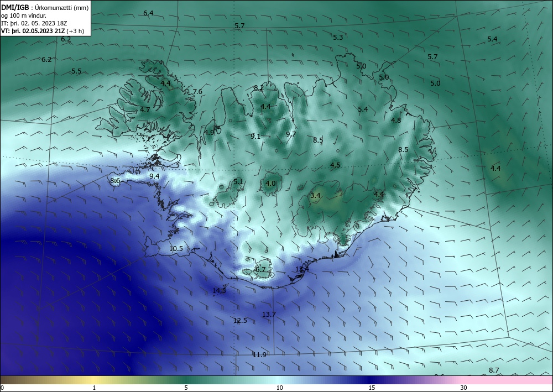The image size is (553, 392).
Task: Click the 13.7 value over the ocean
Action: [269, 315]
